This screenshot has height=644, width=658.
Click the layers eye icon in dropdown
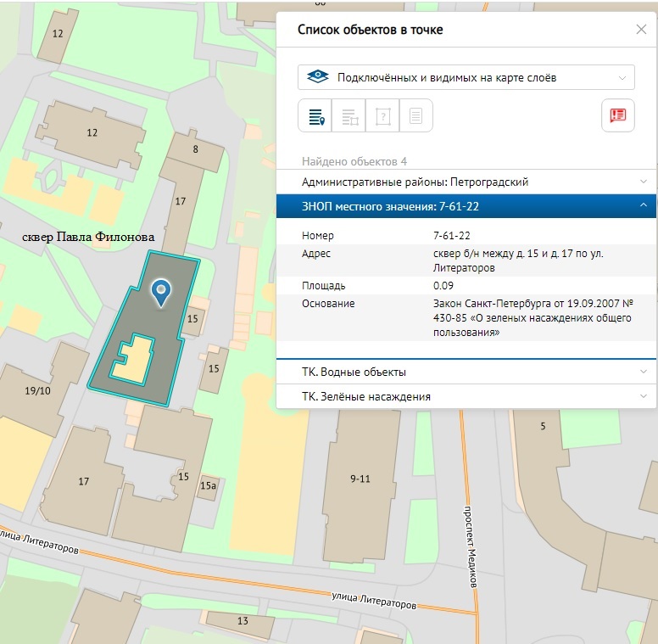tap(317, 77)
